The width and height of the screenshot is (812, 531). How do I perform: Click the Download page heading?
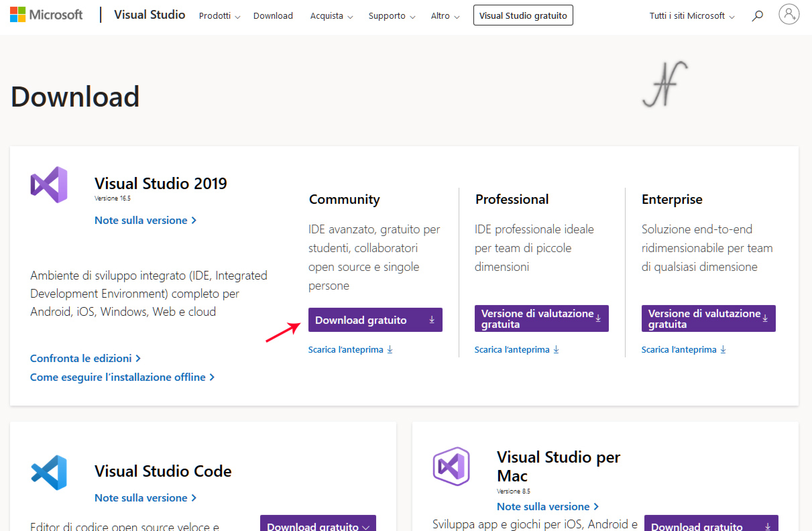tap(75, 97)
